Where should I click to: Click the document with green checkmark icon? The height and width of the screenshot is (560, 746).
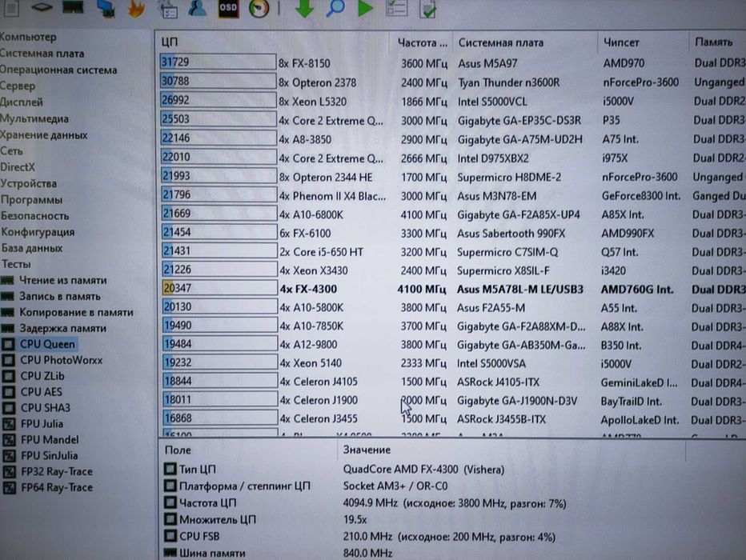tap(427, 8)
